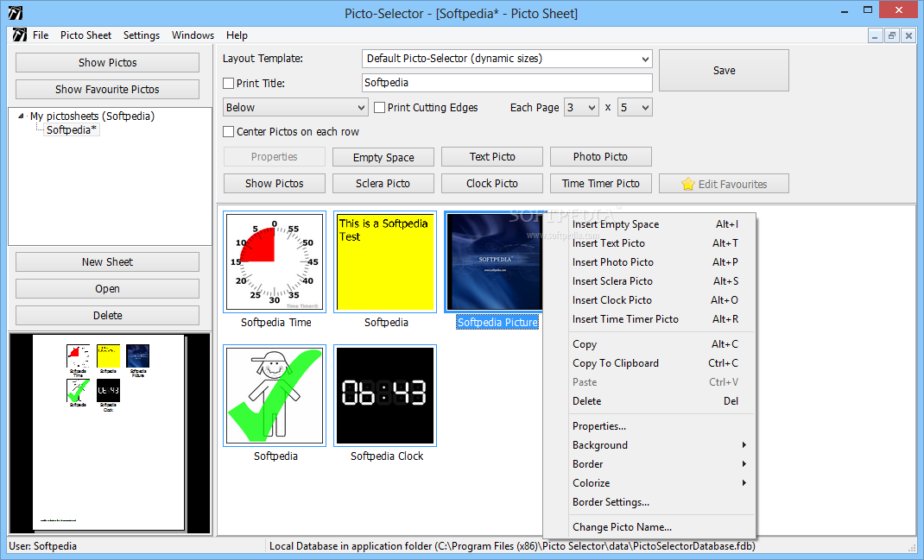
Task: Click Change Picto Name... menu entry
Action: click(649, 527)
